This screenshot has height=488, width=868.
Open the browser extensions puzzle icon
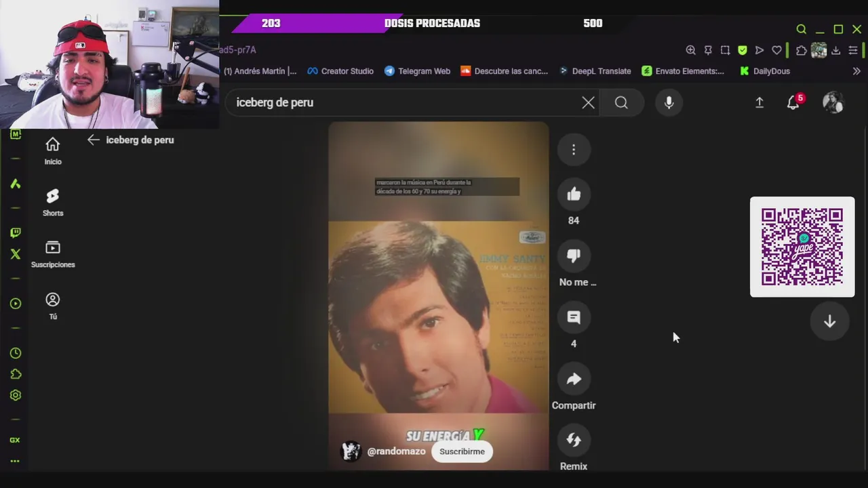pos(802,50)
